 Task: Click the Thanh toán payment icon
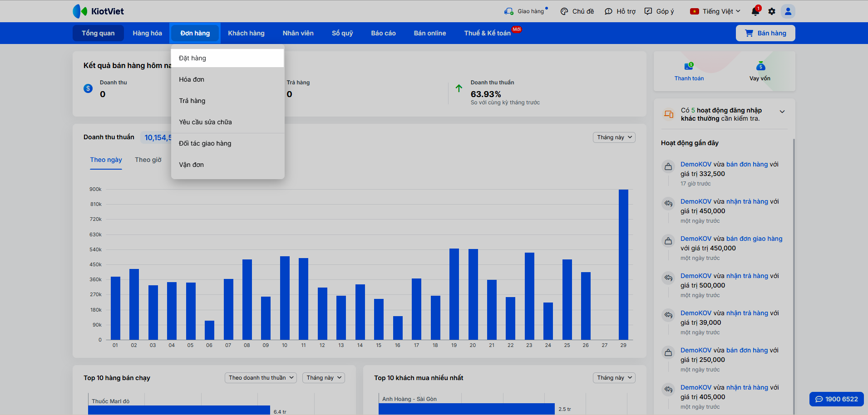(689, 67)
